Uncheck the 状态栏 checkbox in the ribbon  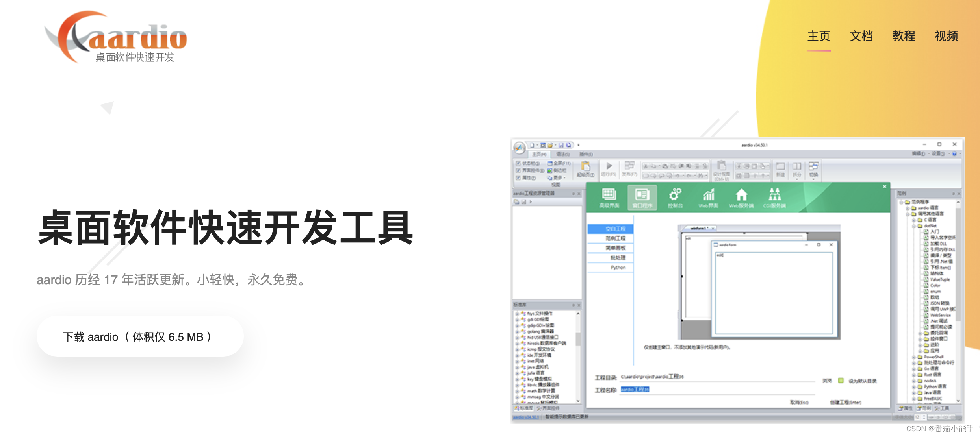518,163
